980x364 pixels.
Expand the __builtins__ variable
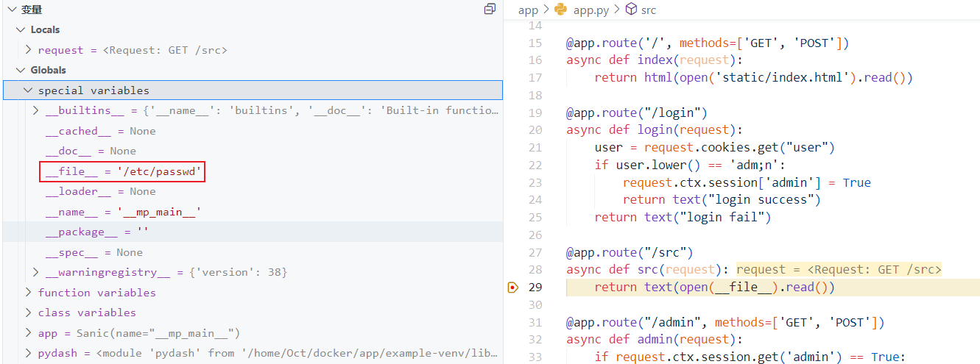click(36, 110)
